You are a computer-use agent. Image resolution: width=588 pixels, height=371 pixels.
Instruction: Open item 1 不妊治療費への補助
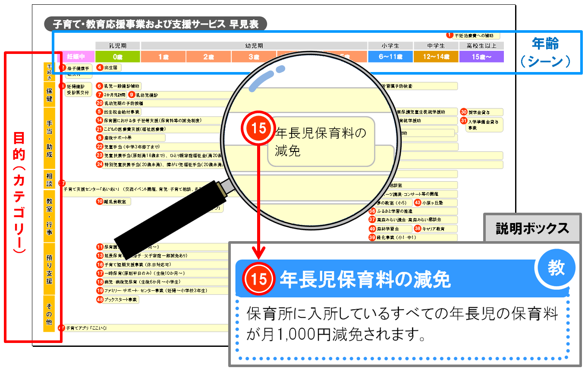pyautogui.click(x=473, y=35)
